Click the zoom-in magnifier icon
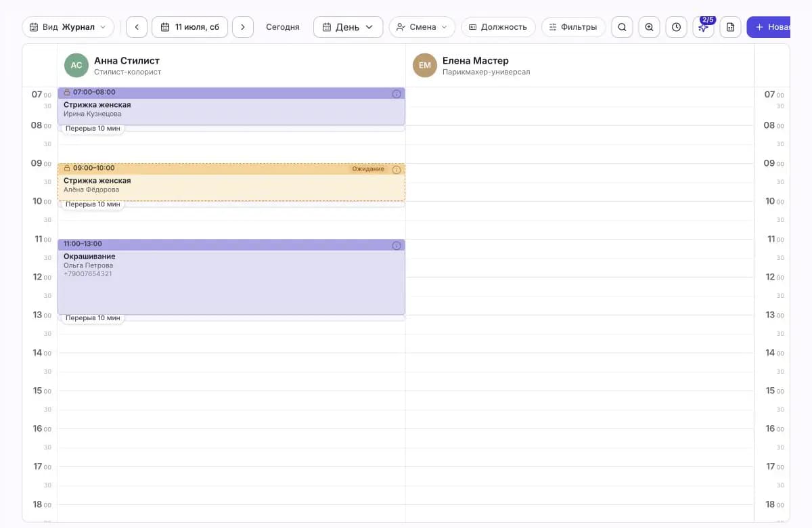This screenshot has height=528, width=812. [649, 27]
